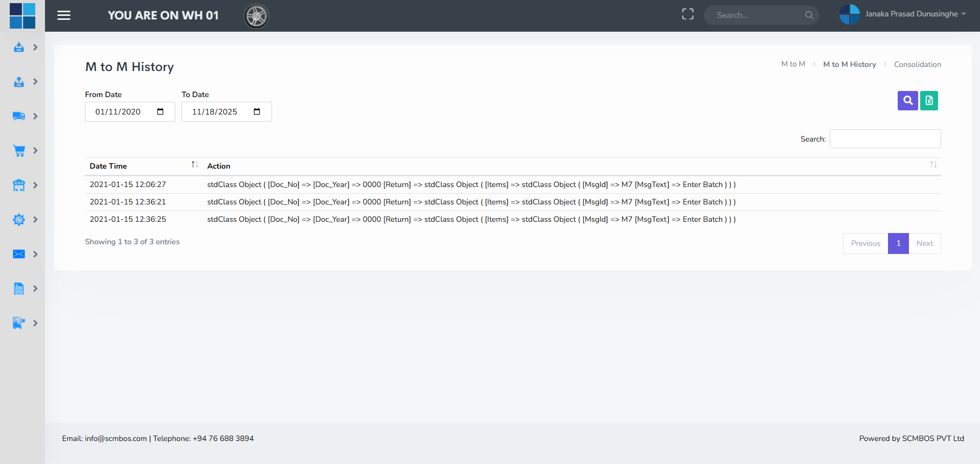Go to M to M breadcrumb
Screen dimensions: 980x464
click(x=793, y=64)
